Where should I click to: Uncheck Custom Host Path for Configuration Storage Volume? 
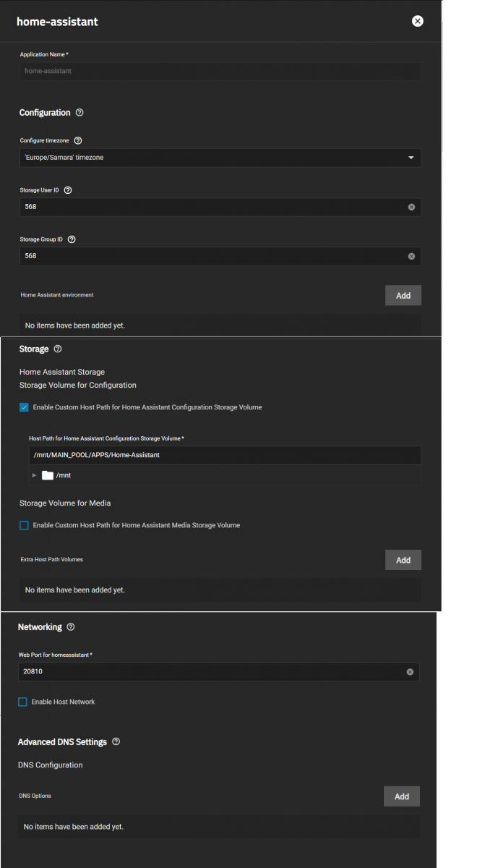click(24, 407)
